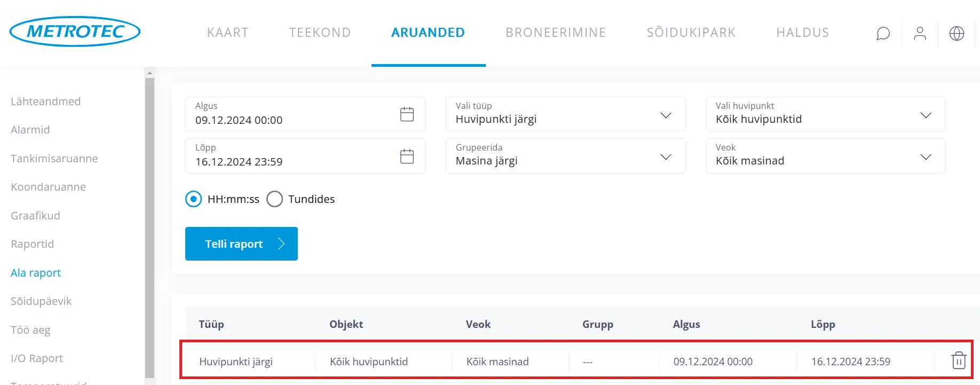
Task: Click the globe language icon
Action: tap(957, 33)
